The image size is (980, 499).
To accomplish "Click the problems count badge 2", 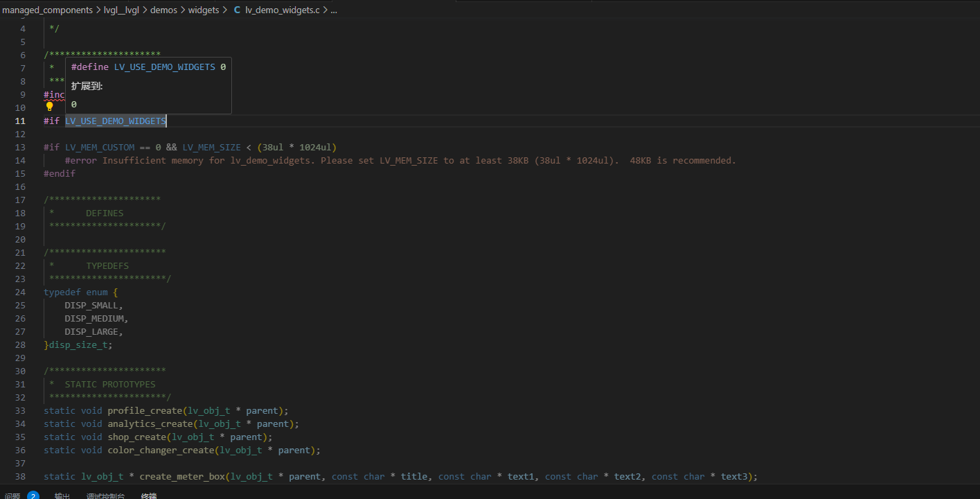I will (x=33, y=496).
